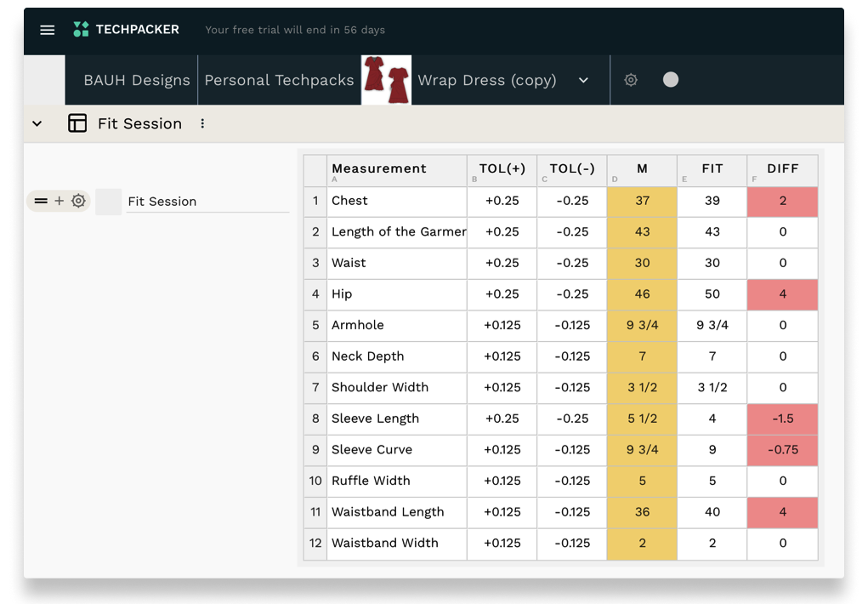
Task: Click the FIT value 9 for Sleeve Curve
Action: pyautogui.click(x=712, y=450)
